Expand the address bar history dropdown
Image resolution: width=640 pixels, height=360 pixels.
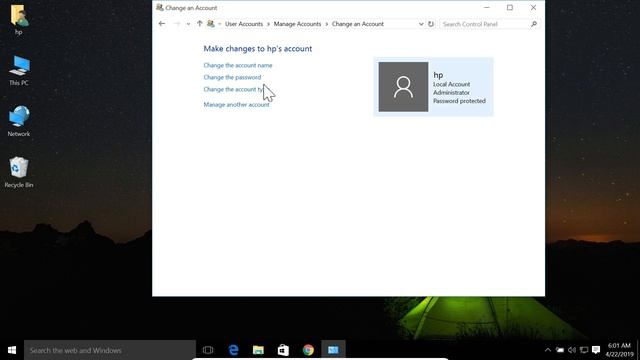click(x=421, y=24)
